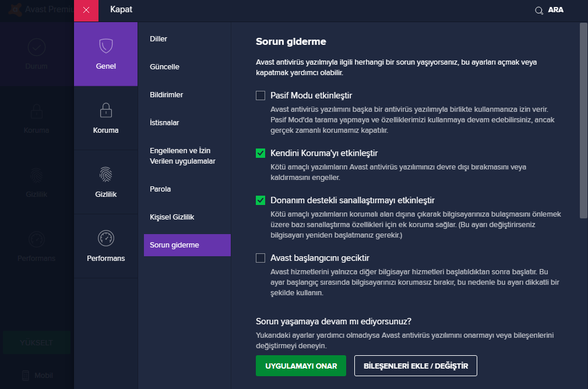Close settings with the red X icon
This screenshot has height=389, width=588.
click(x=86, y=10)
